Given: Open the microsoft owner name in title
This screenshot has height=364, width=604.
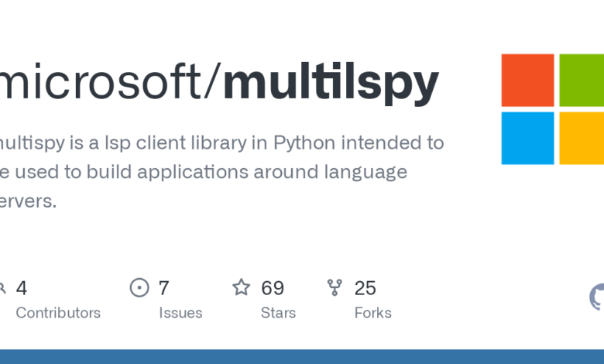Looking at the screenshot, I should pyautogui.click(x=106, y=84).
